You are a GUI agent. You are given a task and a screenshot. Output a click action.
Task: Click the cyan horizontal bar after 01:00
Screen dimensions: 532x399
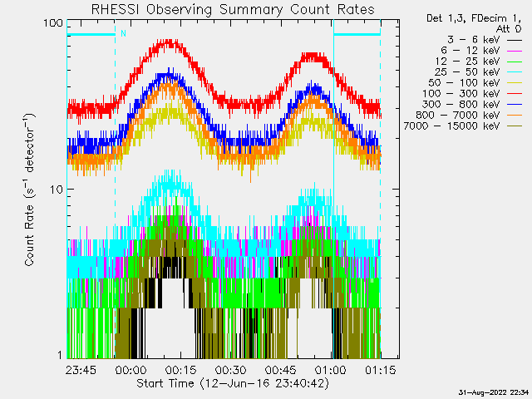click(x=357, y=34)
